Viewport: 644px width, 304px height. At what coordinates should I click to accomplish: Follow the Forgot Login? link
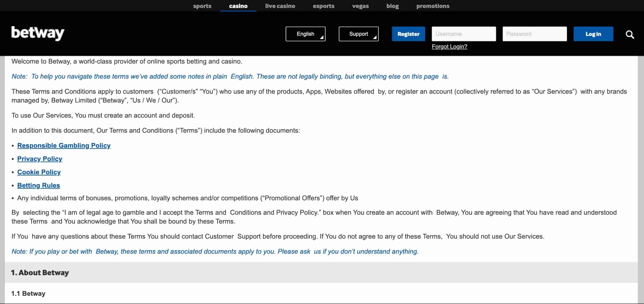click(449, 47)
